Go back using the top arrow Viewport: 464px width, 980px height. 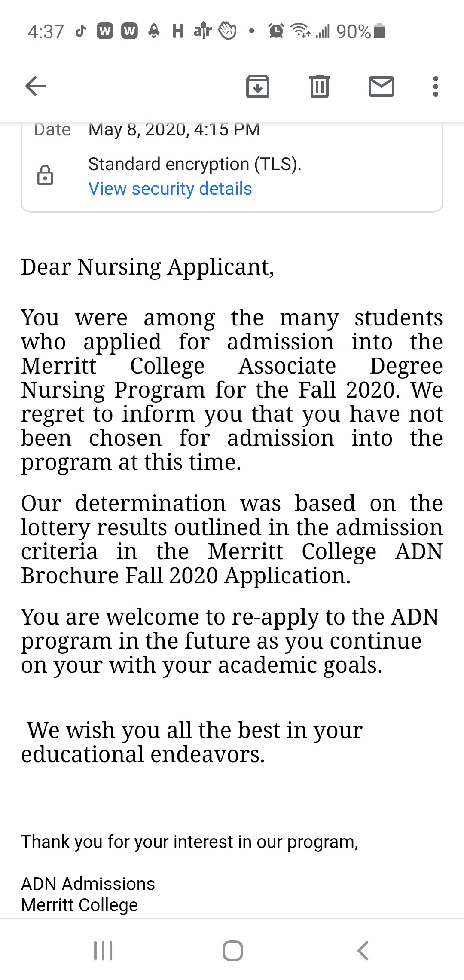click(x=35, y=86)
